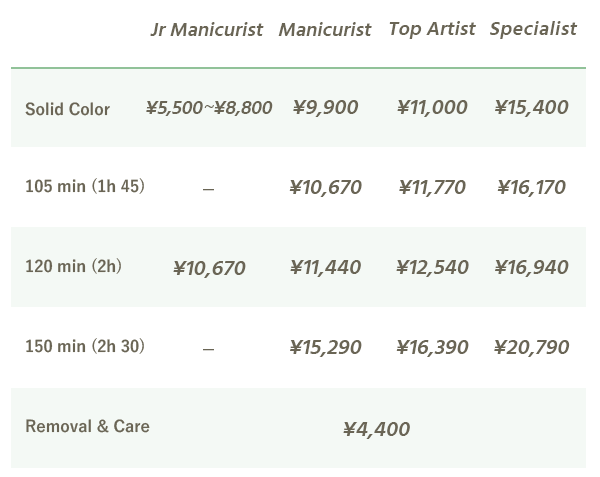The height and width of the screenshot is (477, 600).
Task: Click the ¥15,400 Specialist price
Action: 531,108
